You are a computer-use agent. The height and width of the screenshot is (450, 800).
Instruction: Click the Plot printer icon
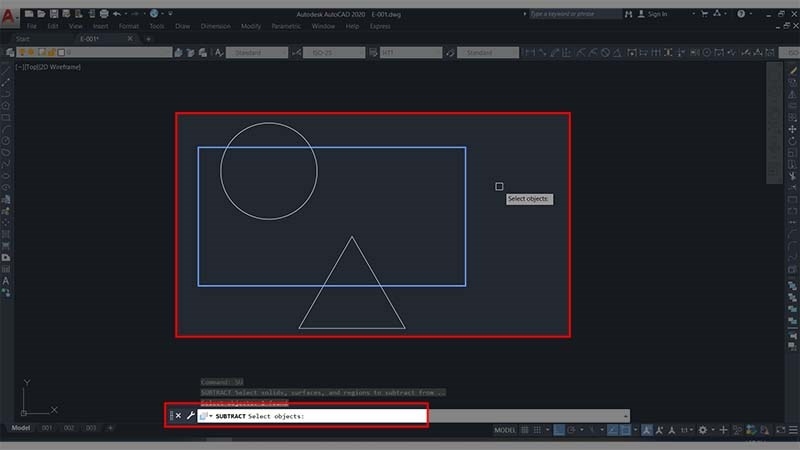point(104,14)
